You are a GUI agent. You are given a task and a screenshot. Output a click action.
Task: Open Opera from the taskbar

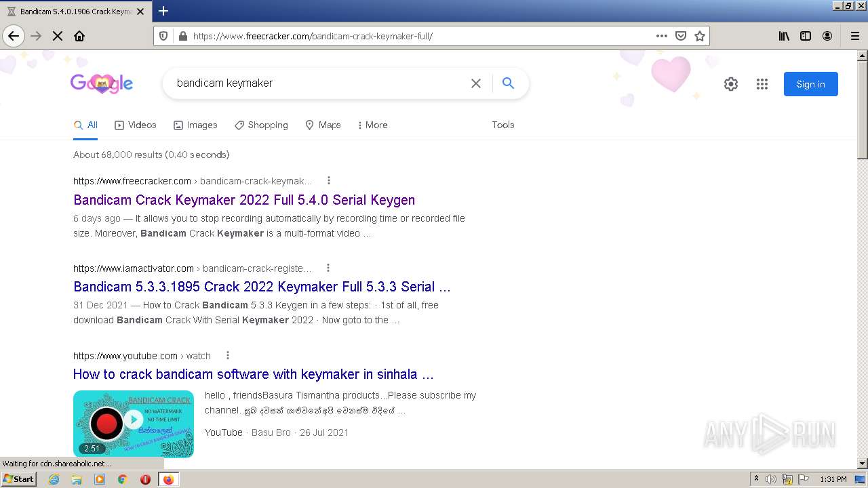point(145,479)
